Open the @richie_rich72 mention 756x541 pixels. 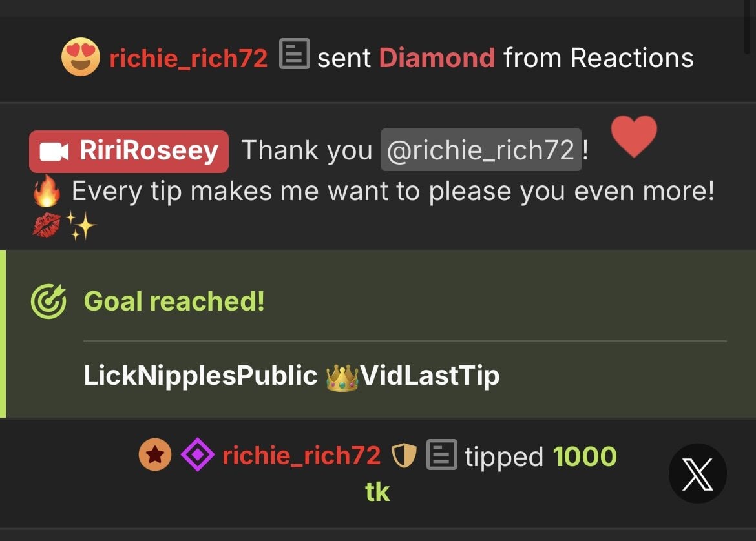[481, 150]
